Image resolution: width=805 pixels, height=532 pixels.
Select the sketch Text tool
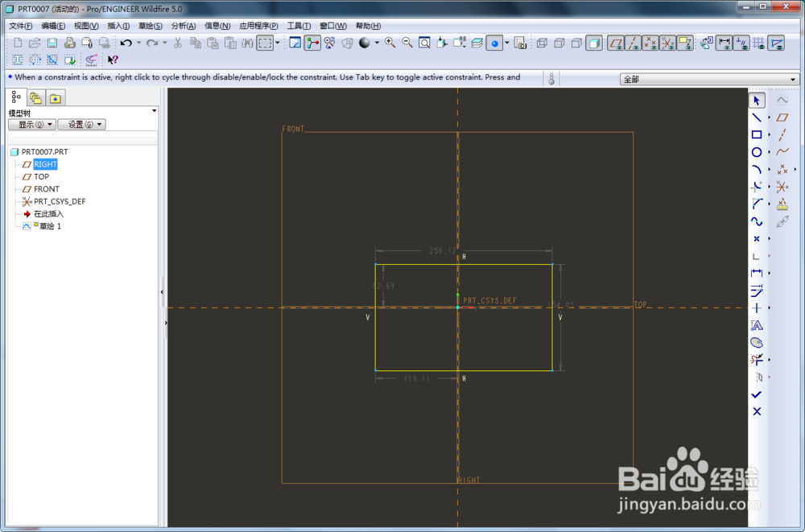tap(756, 326)
